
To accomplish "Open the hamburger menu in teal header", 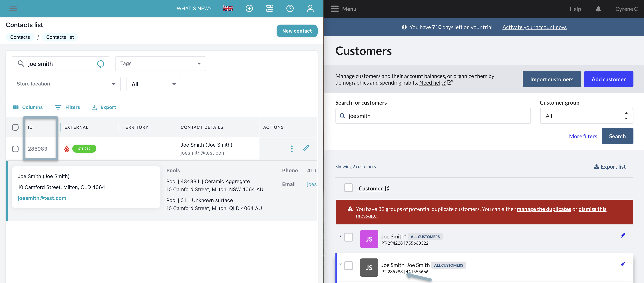I will click(x=13, y=9).
